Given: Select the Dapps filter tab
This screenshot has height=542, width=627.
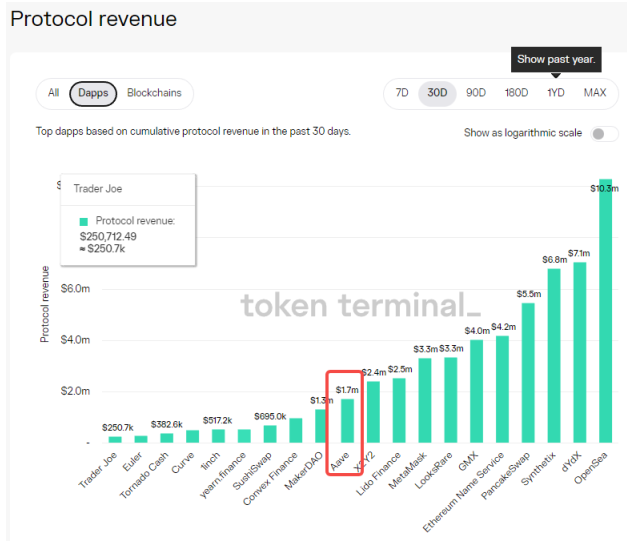Looking at the screenshot, I should [x=93, y=94].
